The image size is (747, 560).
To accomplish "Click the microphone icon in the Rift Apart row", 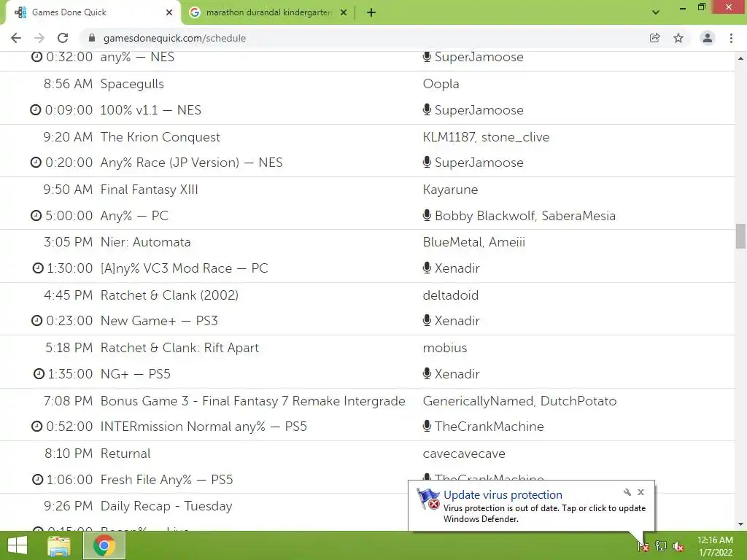I will 427,374.
